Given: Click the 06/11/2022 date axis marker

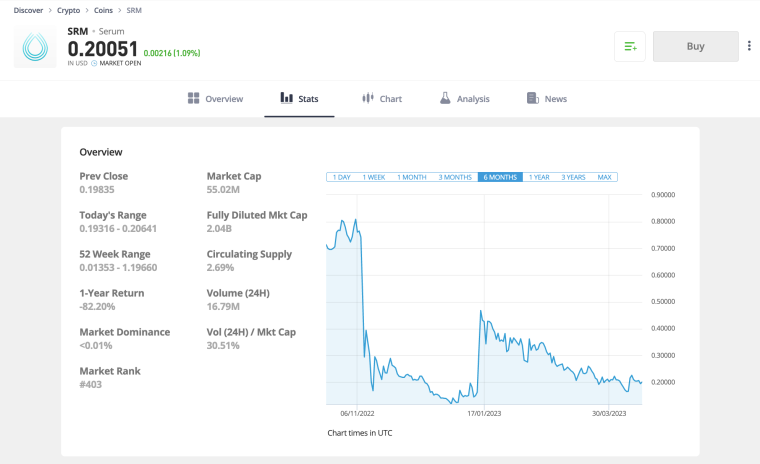Looking at the screenshot, I should pos(357,414).
